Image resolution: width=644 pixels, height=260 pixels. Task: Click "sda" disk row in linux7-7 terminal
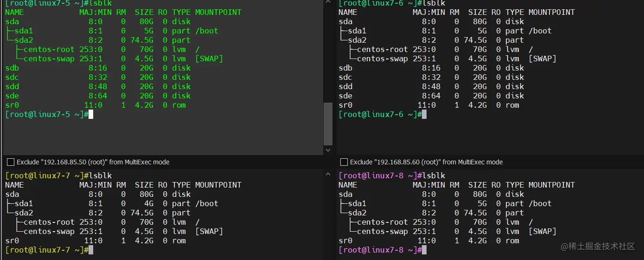click(x=98, y=194)
